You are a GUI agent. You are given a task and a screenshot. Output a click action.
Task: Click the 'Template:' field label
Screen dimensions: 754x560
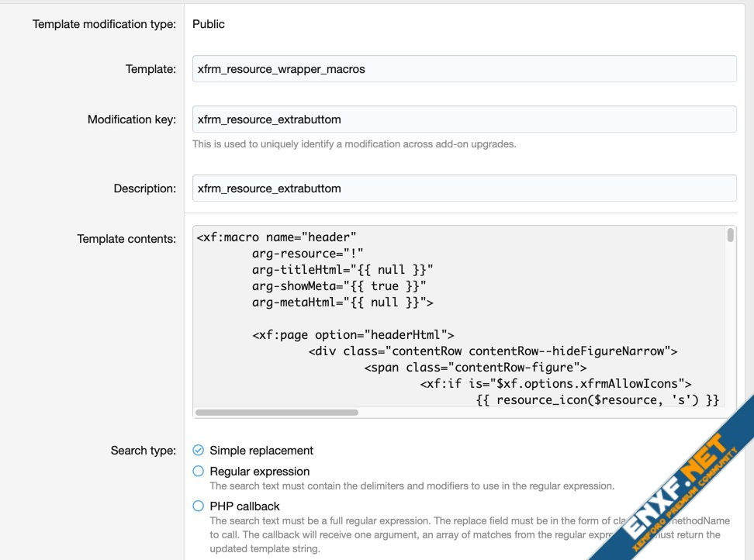(x=150, y=69)
